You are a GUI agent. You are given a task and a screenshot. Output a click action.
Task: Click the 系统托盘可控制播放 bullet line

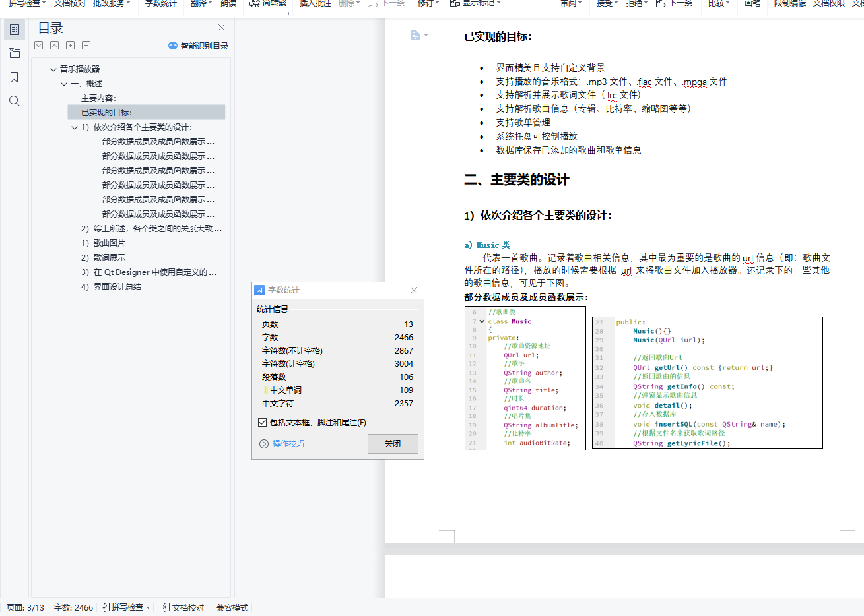pos(537,137)
